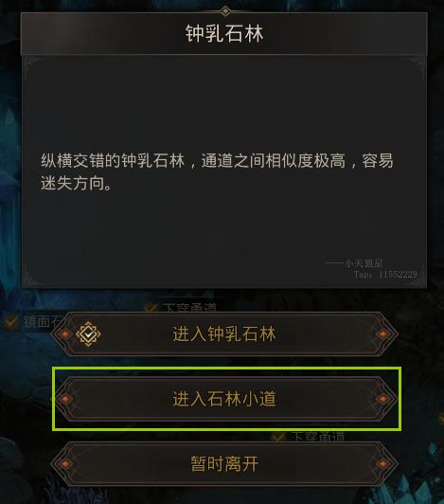
Task: Click left orange diamond of 进入钟乳石林 button
Action: click(65, 334)
